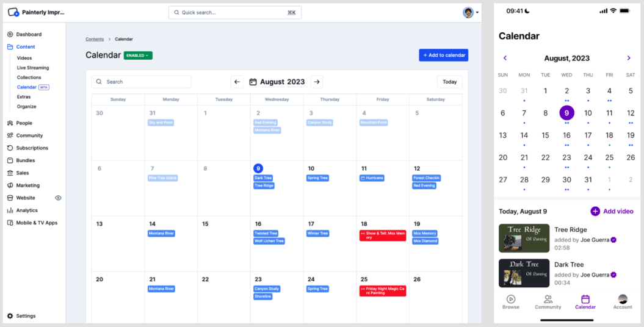
Task: Click the magnifier in Quick search
Action: [176, 13]
